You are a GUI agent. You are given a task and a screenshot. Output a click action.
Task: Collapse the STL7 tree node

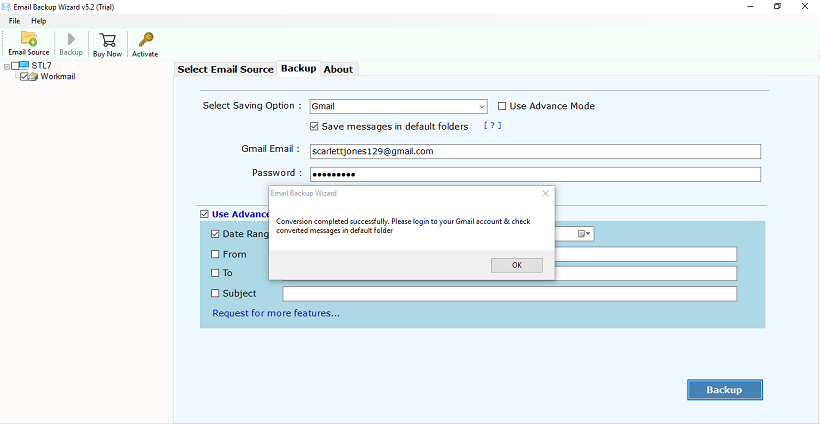pyautogui.click(x=7, y=66)
